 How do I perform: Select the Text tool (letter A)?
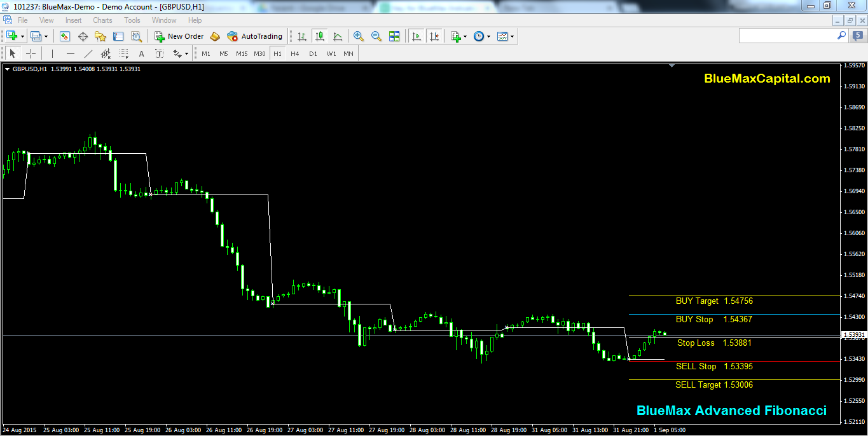[x=141, y=53]
